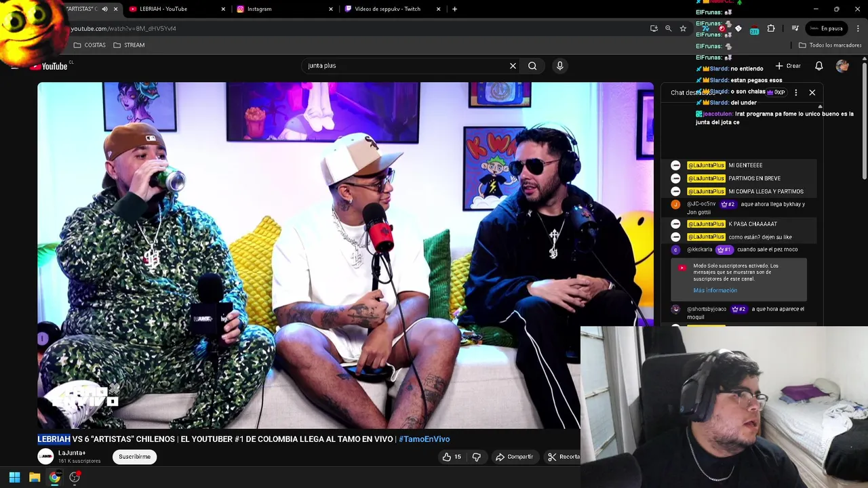Dislike the video with thumbs down
This screenshot has width=868, height=488.
point(476,457)
